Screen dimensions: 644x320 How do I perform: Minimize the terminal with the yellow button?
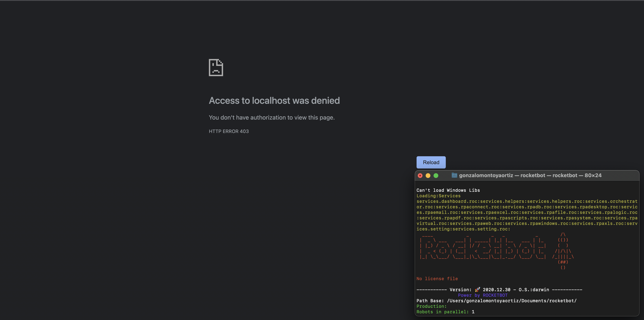click(x=428, y=176)
